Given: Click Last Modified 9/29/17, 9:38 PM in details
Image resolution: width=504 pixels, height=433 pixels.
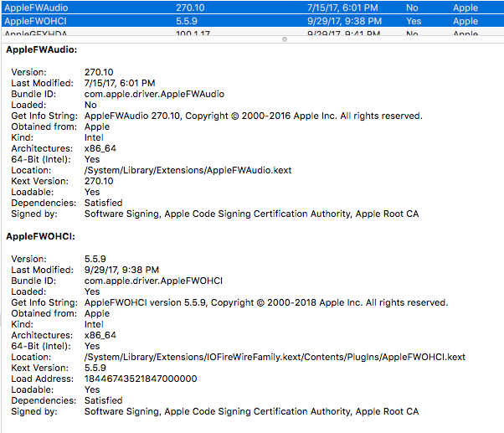Looking at the screenshot, I should (x=122, y=270).
